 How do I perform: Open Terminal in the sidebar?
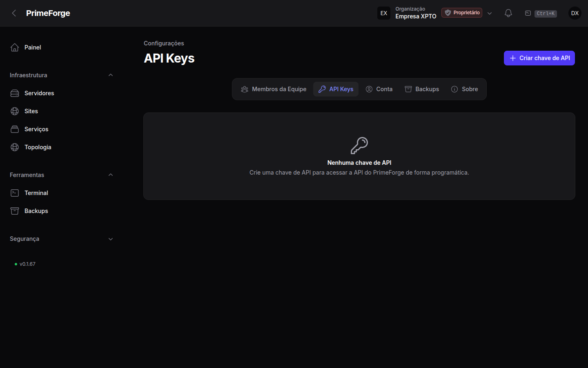(x=61, y=193)
